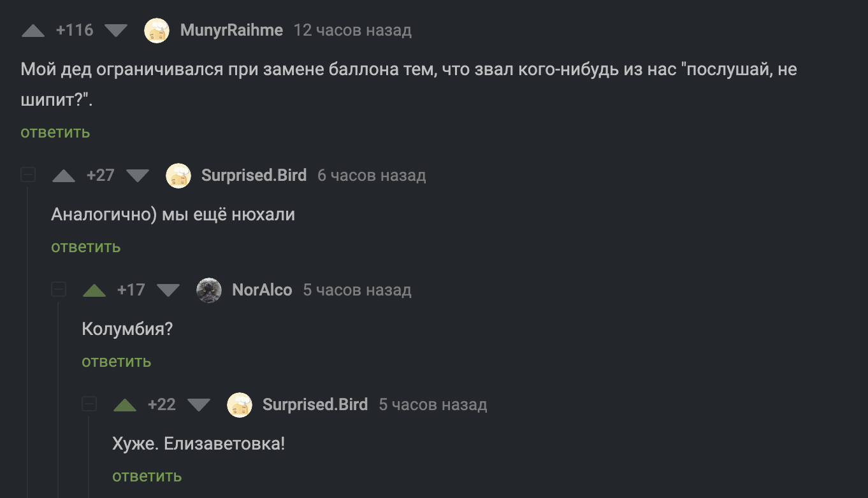Open the MunyrRaihme username profile link
This screenshot has width=868, height=498.
(x=231, y=31)
